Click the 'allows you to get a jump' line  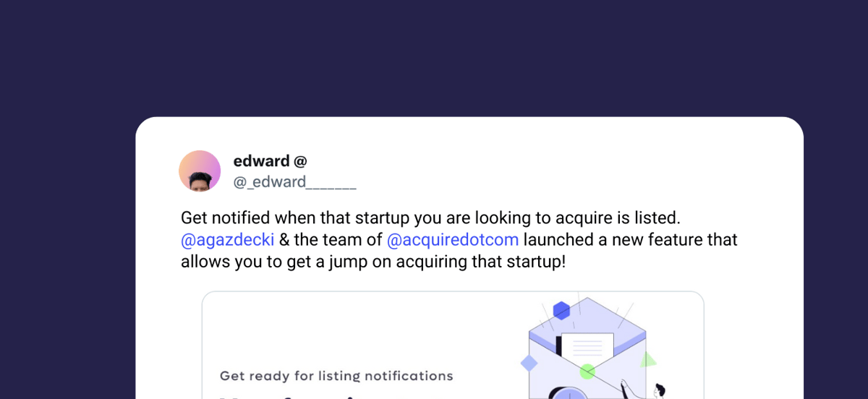pos(373,261)
